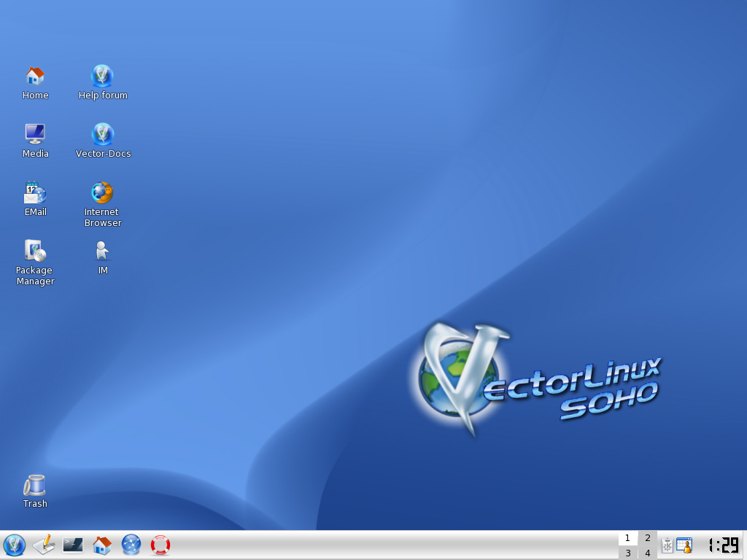Open the Media icon on the desktop

[x=34, y=135]
